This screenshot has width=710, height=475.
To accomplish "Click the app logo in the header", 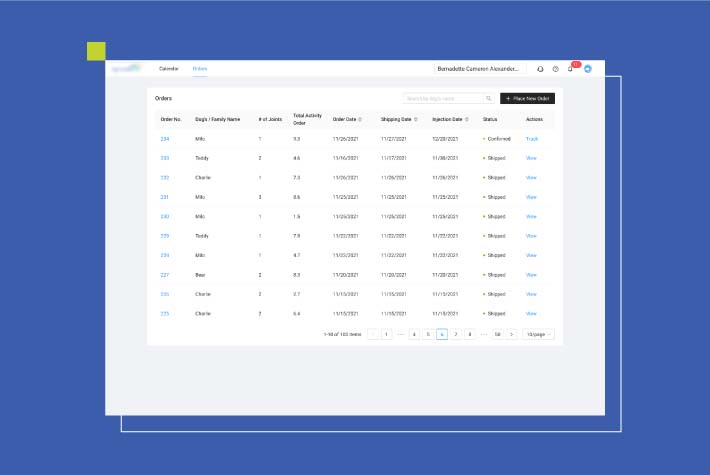I will click(x=126, y=68).
